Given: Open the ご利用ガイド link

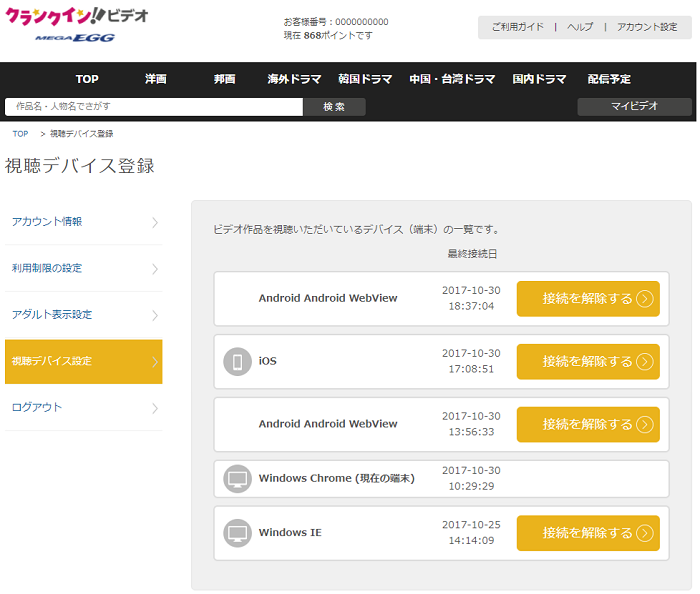Looking at the screenshot, I should click(518, 27).
